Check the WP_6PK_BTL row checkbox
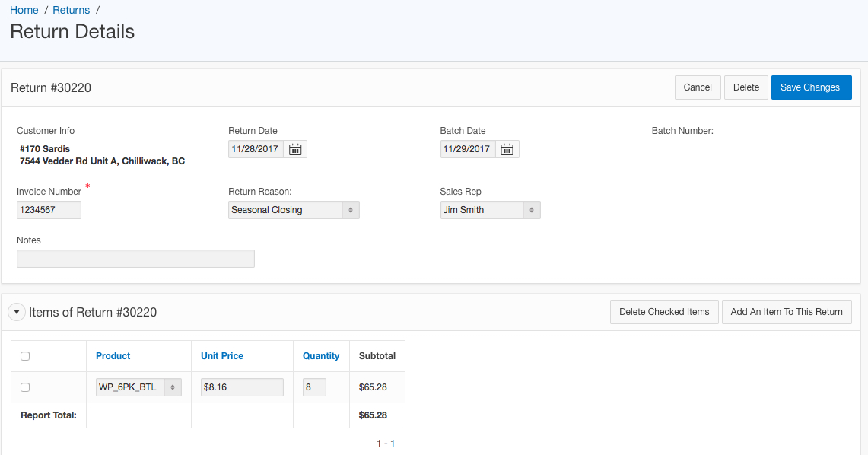 pyautogui.click(x=25, y=387)
